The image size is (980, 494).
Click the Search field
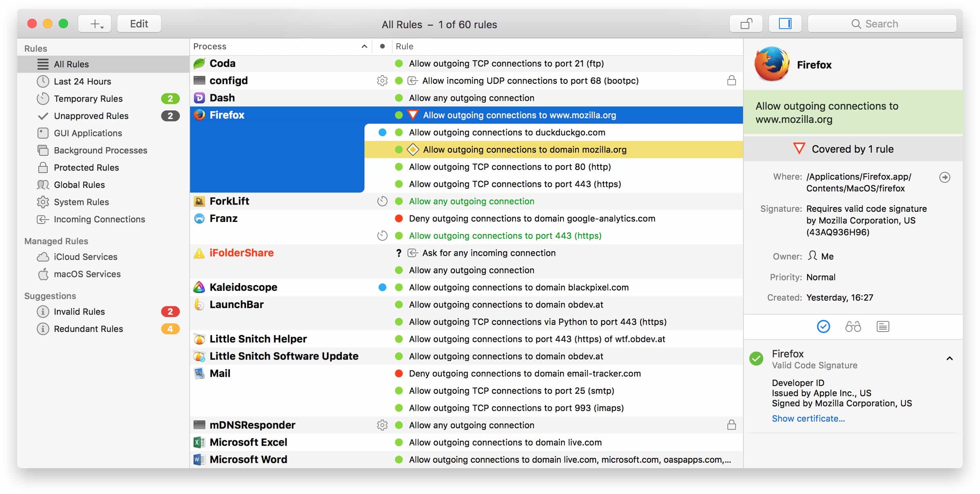(881, 24)
